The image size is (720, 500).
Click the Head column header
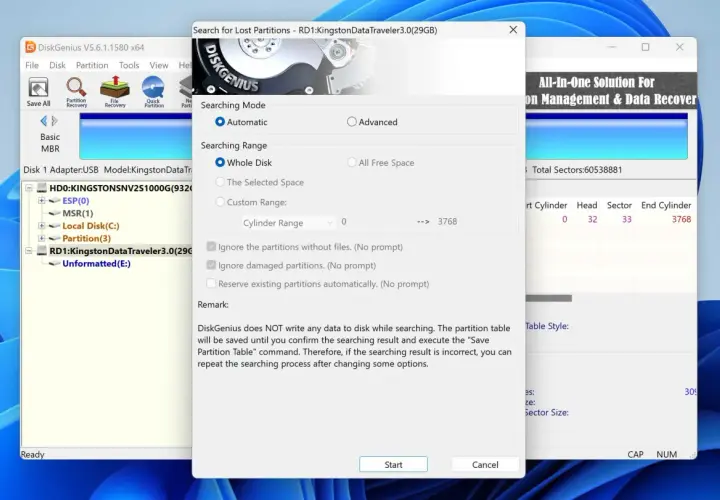click(587, 205)
